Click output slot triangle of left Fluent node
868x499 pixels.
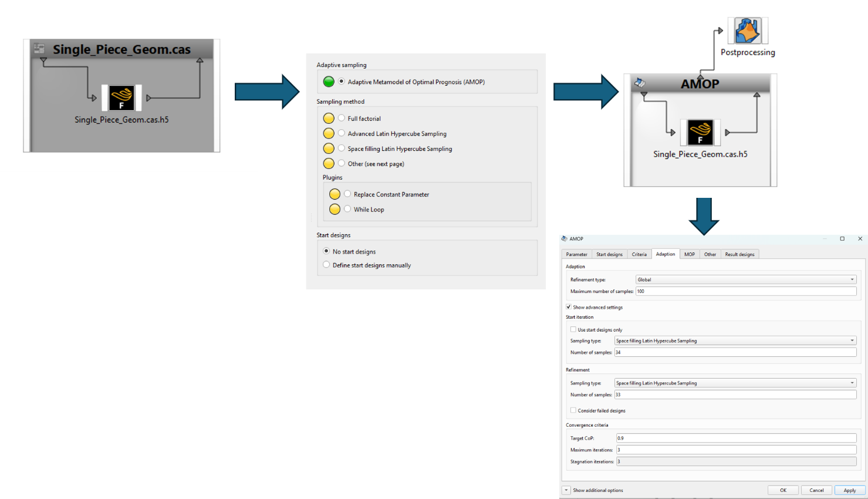pyautogui.click(x=149, y=98)
